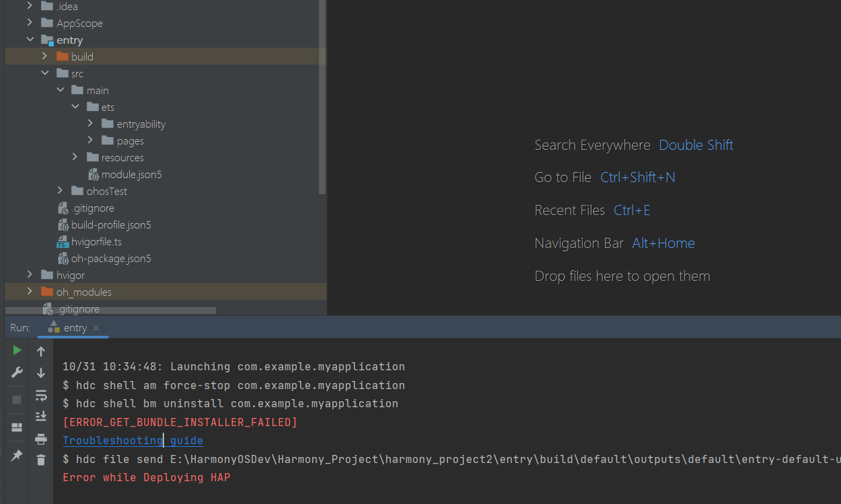Toggle scroll to end of console

tap(41, 417)
